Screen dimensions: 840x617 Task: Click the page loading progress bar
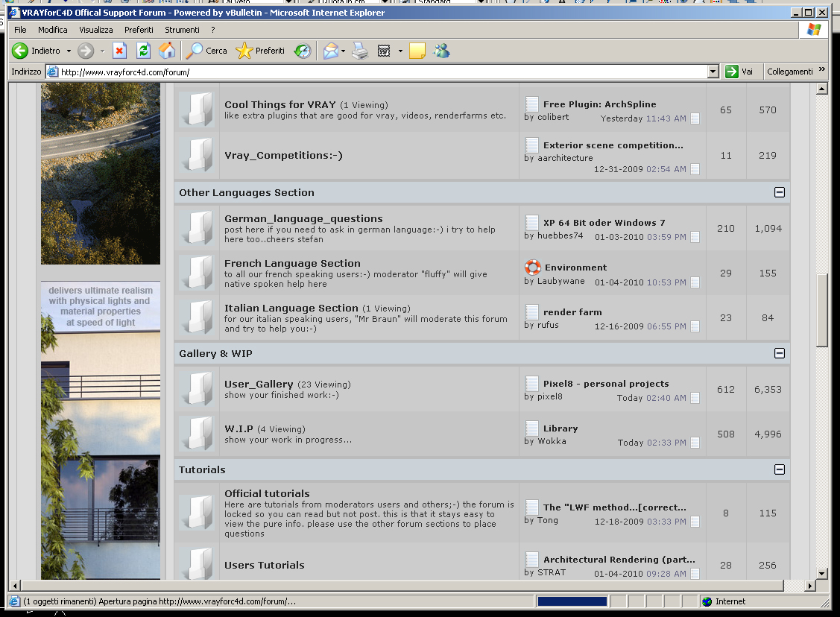572,601
